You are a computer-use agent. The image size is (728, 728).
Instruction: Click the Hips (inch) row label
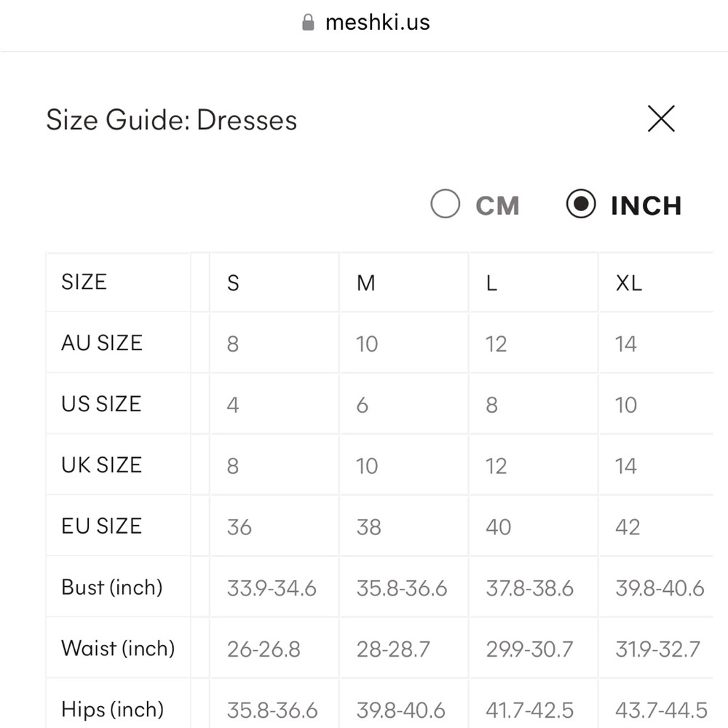(x=112, y=709)
